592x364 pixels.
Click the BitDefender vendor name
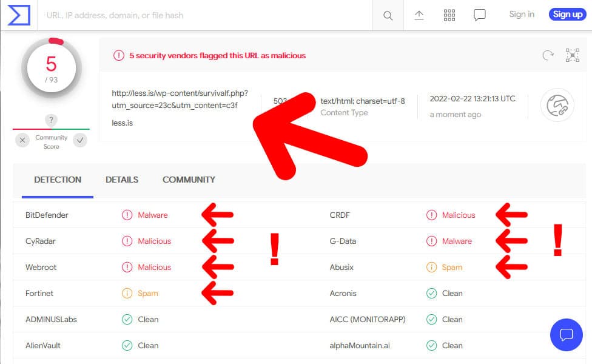[x=47, y=215]
